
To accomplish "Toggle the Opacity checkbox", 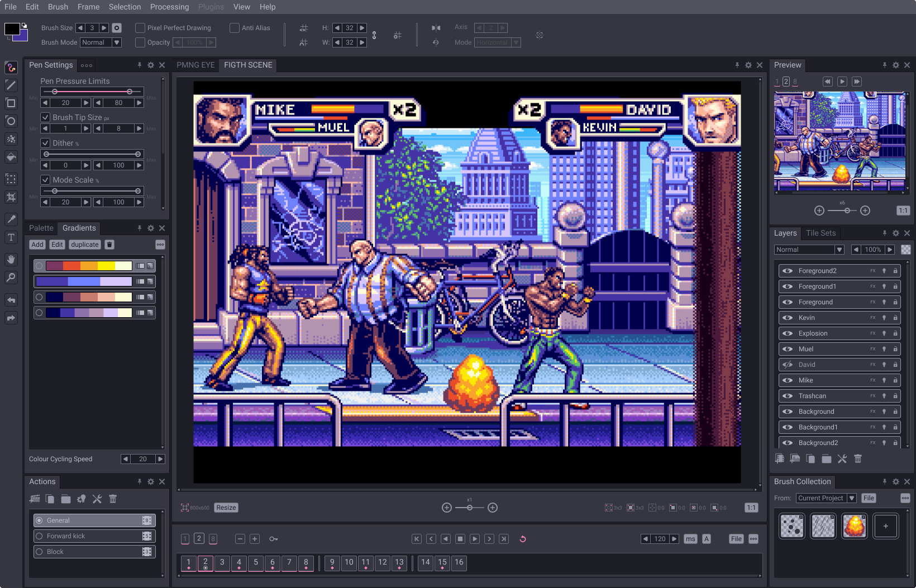I will tap(140, 42).
